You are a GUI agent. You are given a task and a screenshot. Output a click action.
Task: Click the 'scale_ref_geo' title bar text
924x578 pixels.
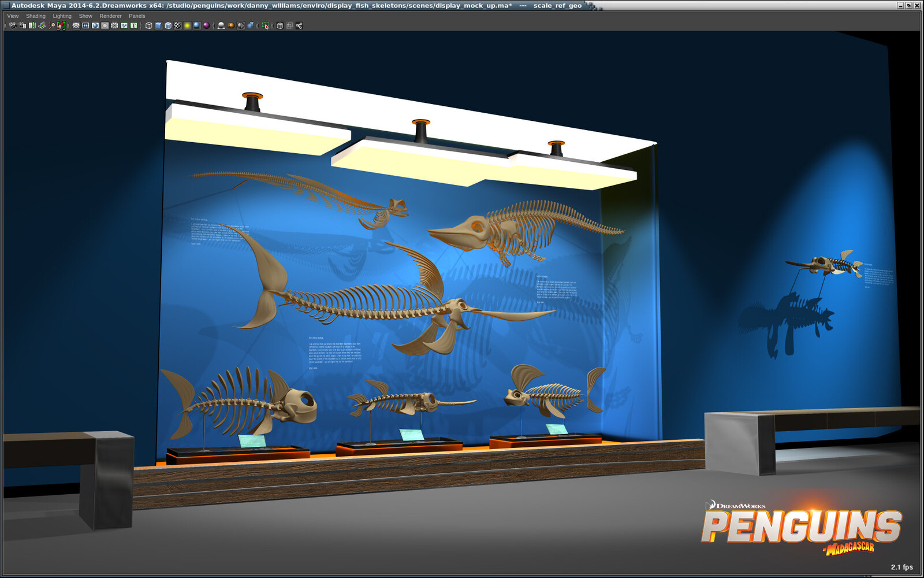coord(557,5)
